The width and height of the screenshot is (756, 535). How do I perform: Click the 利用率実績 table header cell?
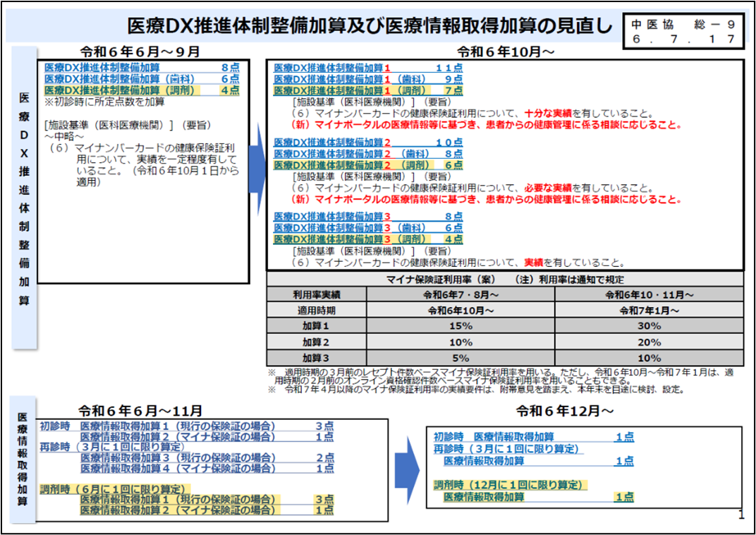[316, 294]
